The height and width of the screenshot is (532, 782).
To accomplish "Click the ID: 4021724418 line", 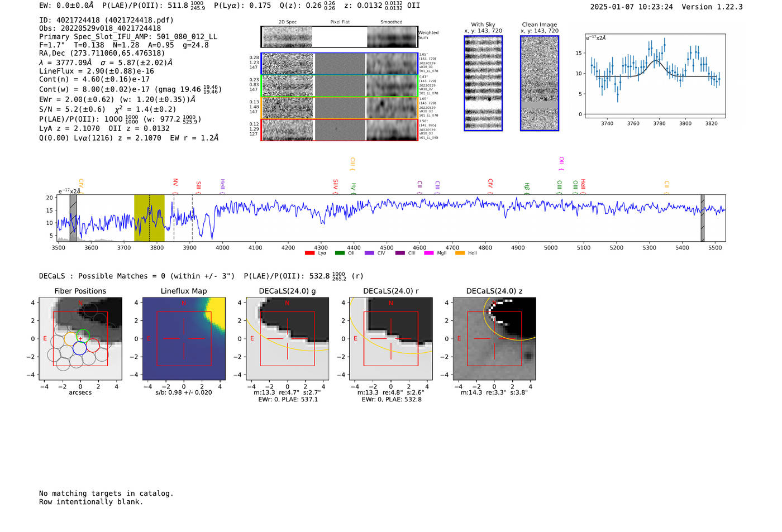I will click(x=106, y=20).
